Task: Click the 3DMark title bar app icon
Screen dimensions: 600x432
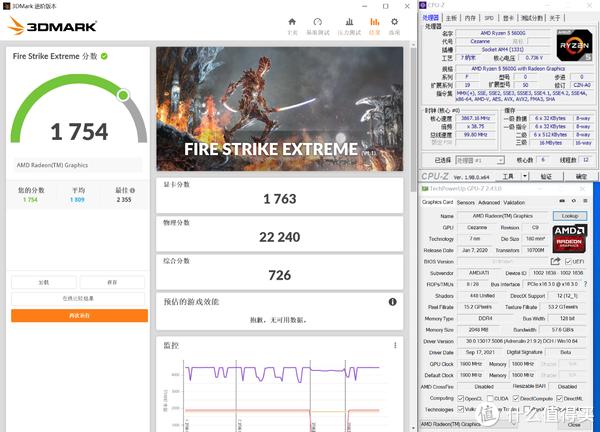Action: [7, 6]
